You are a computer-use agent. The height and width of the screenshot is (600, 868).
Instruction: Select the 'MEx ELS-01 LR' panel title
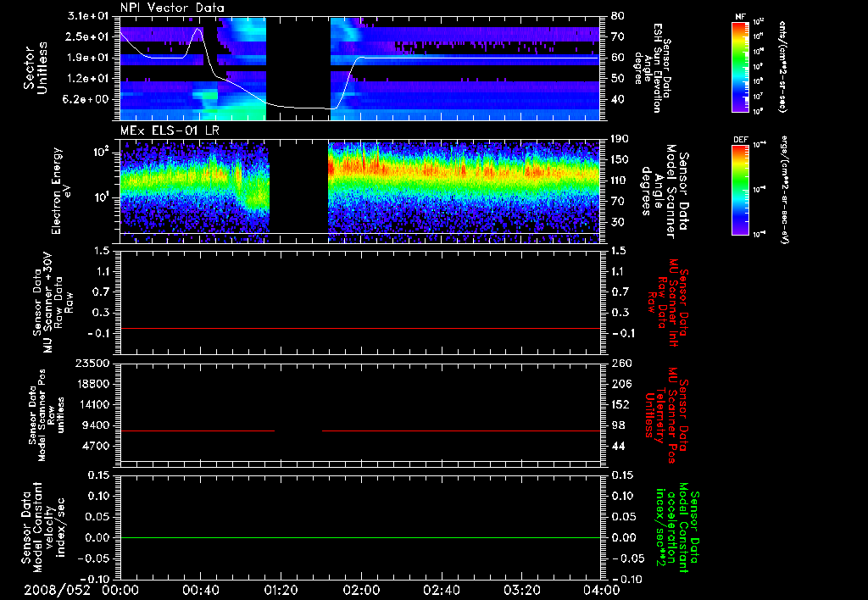click(x=170, y=131)
